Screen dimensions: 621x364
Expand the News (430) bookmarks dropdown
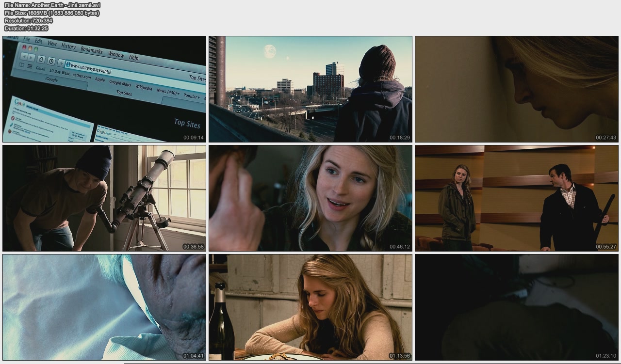pyautogui.click(x=168, y=92)
